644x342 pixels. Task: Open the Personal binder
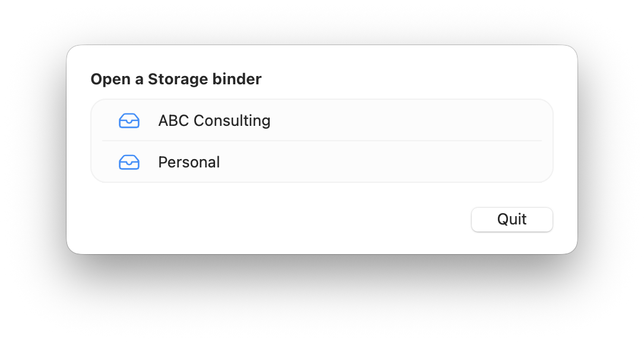tap(321, 162)
